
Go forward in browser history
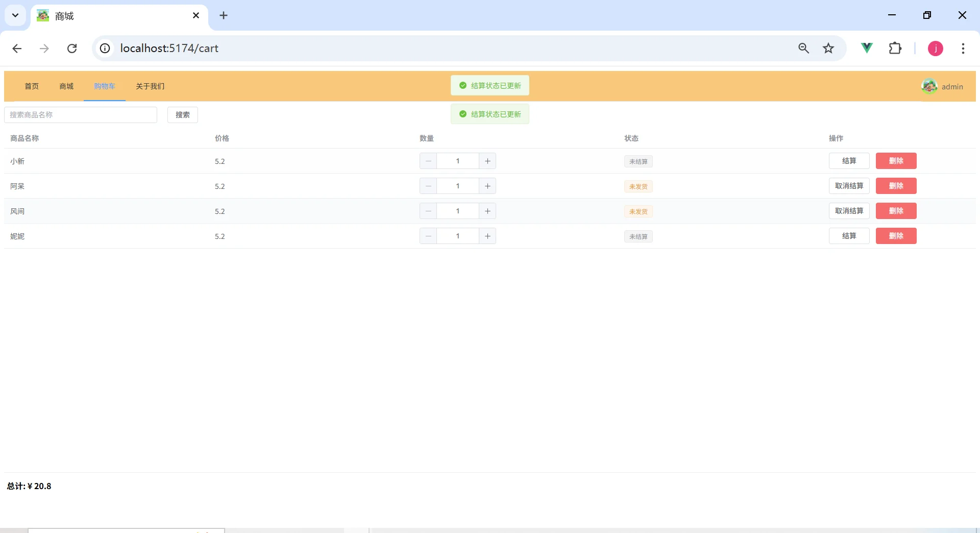pyautogui.click(x=44, y=49)
